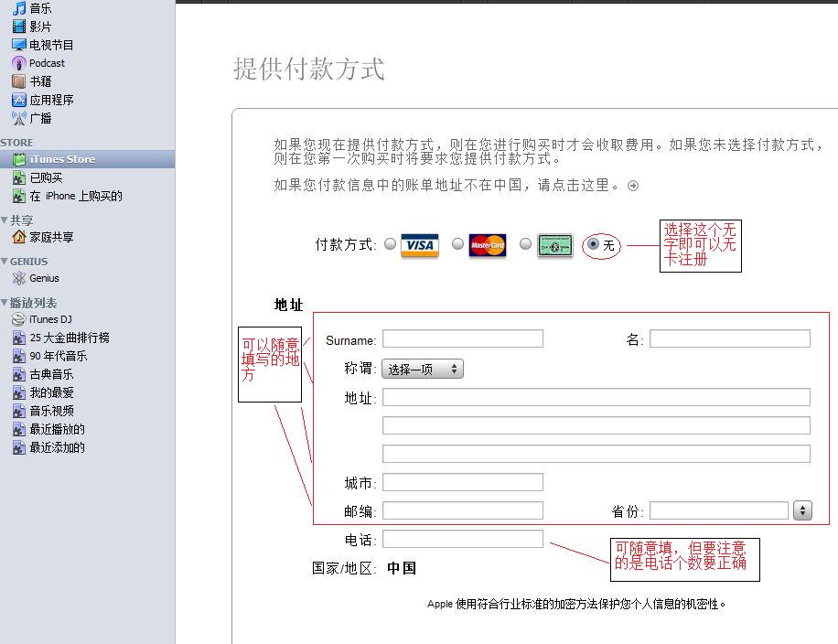Open the Podcast library icon
The image size is (838, 644).
pos(18,63)
